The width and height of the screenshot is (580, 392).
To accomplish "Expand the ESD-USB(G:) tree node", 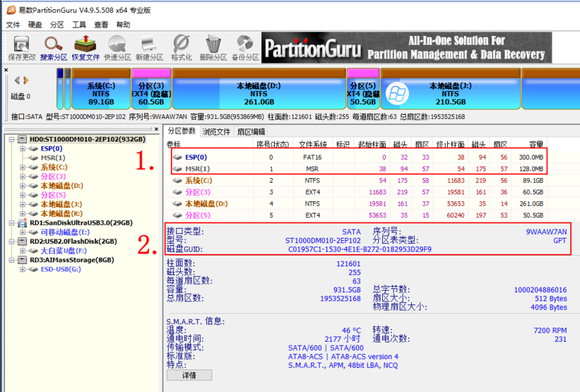I will 23,269.
